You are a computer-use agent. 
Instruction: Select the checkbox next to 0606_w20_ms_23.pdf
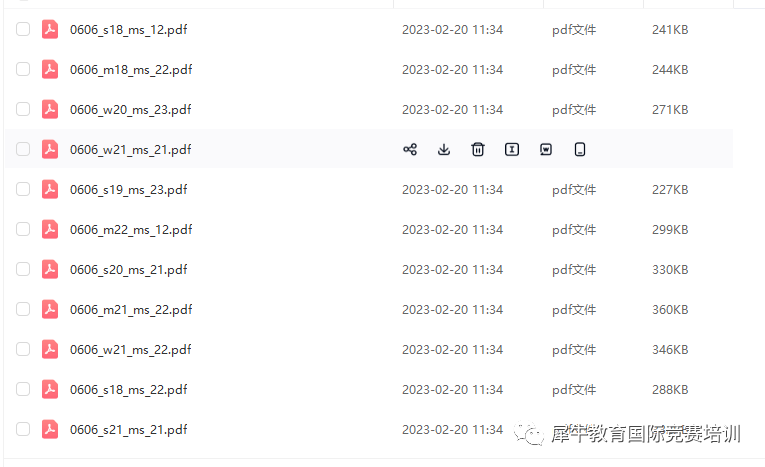[23, 109]
